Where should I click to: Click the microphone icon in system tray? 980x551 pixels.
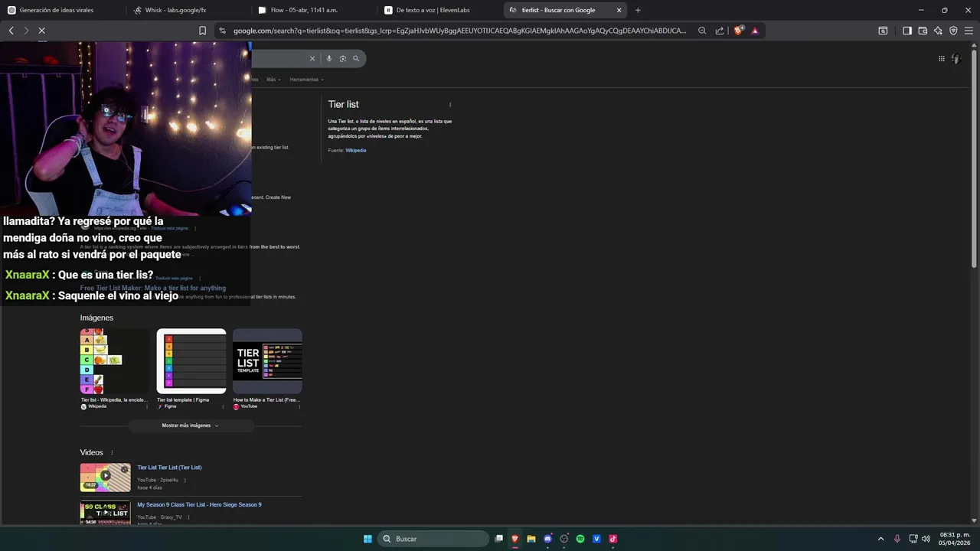pos(897,539)
